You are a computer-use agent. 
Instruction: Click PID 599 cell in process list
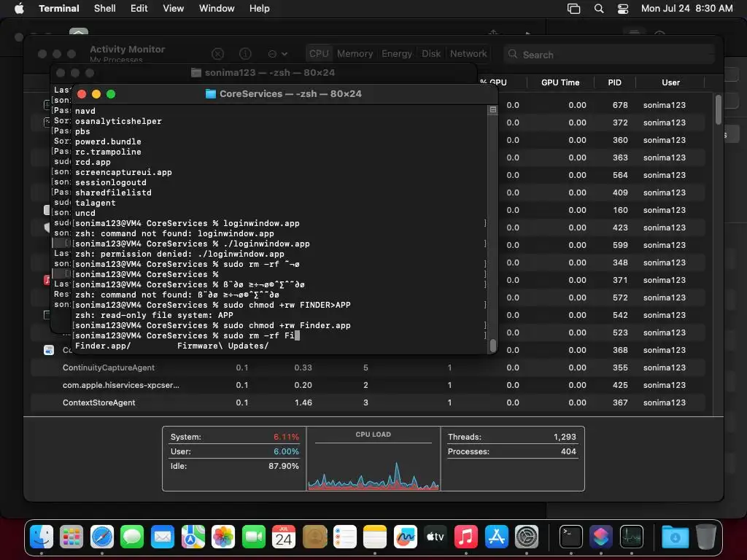[x=620, y=245]
